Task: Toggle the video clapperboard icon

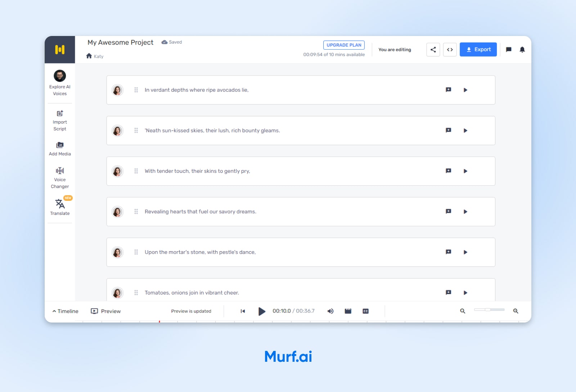Action: [x=348, y=311]
